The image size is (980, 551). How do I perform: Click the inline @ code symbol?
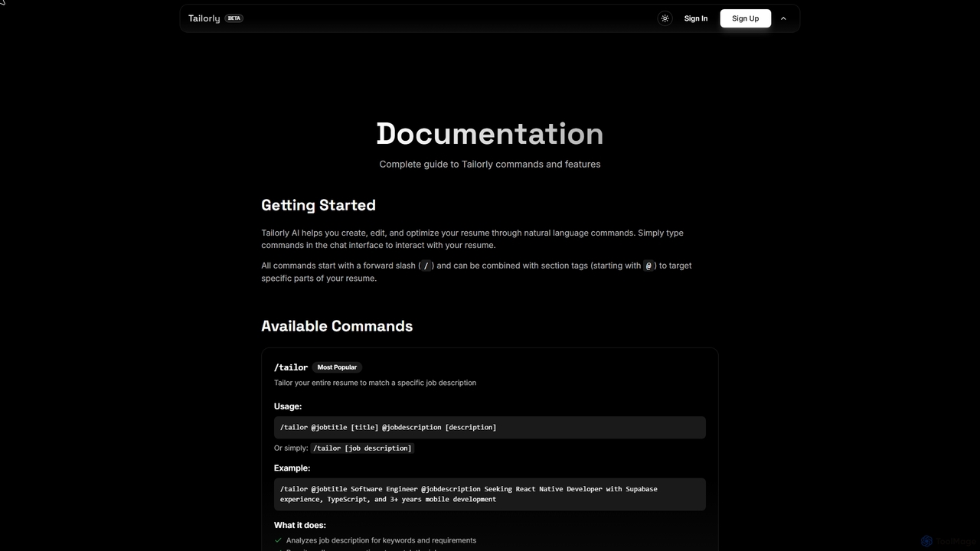[x=648, y=266]
